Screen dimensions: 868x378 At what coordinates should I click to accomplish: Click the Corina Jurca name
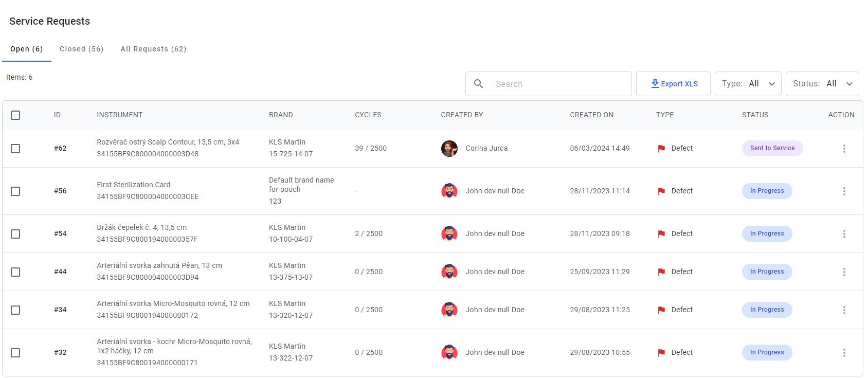click(486, 148)
